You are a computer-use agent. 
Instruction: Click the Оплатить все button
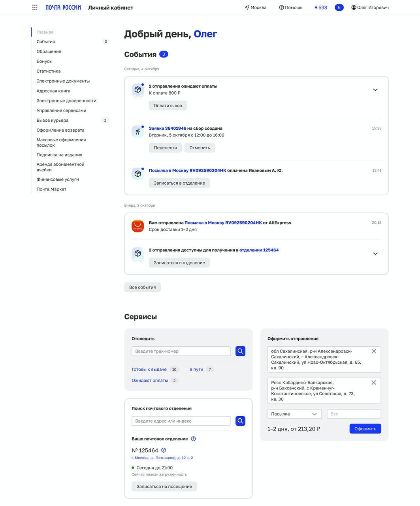168,106
